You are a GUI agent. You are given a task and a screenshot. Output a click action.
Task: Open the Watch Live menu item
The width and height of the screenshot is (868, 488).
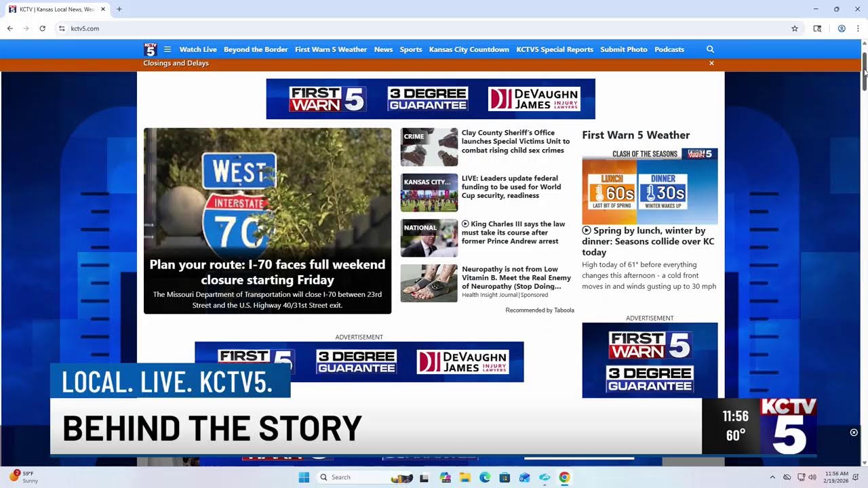click(198, 49)
